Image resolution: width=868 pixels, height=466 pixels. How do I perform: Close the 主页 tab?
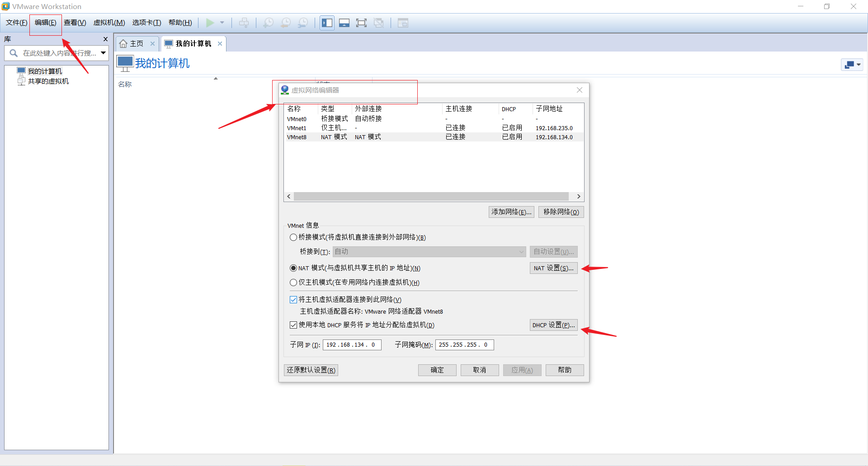click(x=152, y=43)
